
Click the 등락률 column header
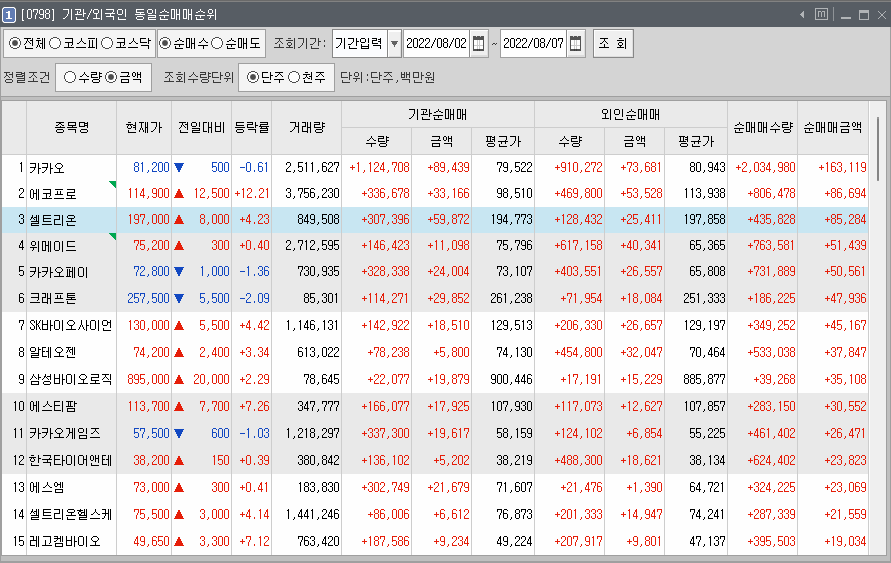tap(252, 128)
